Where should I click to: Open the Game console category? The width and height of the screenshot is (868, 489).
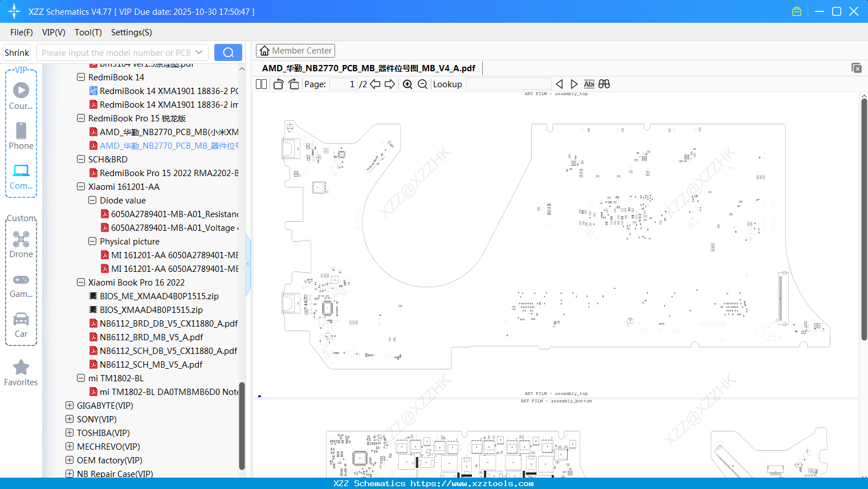tap(21, 285)
